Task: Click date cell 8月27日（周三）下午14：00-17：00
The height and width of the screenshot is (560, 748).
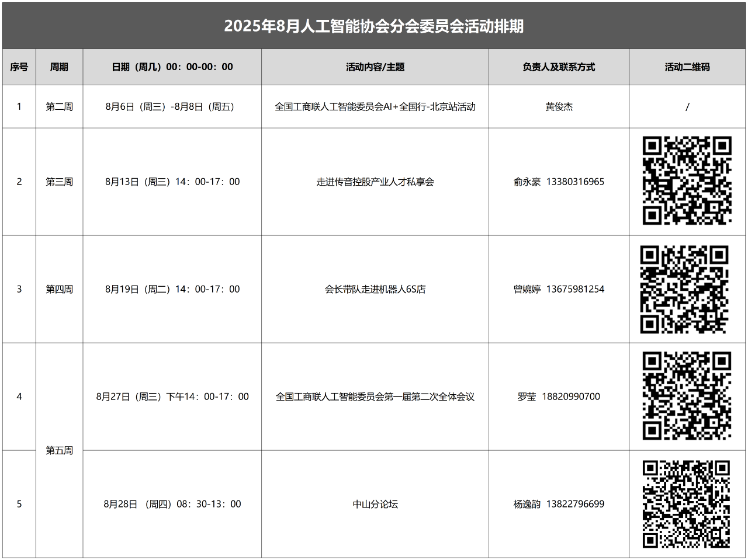Action: click(172, 396)
